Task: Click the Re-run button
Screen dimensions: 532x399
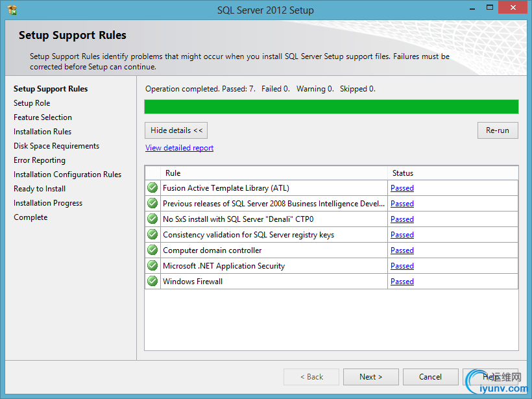Action: 498,130
